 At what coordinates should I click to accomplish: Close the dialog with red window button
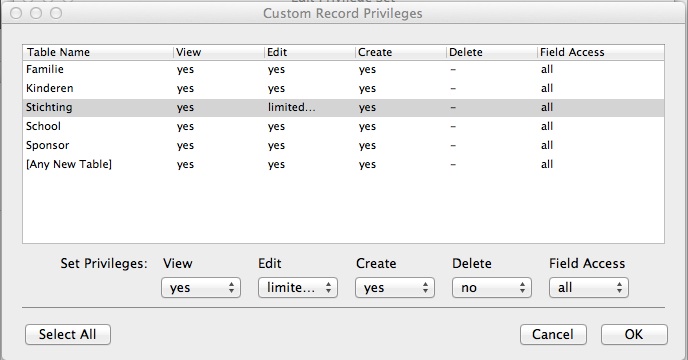tap(16, 13)
